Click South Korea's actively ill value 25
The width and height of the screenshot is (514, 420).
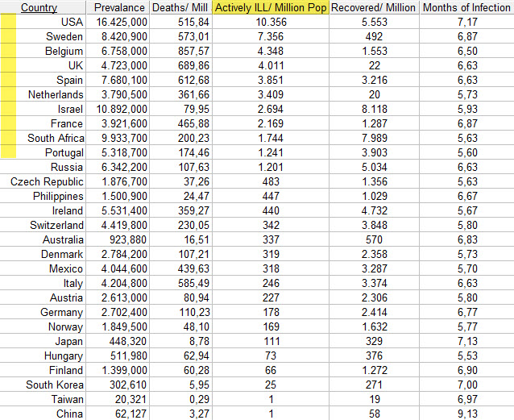pyautogui.click(x=271, y=385)
